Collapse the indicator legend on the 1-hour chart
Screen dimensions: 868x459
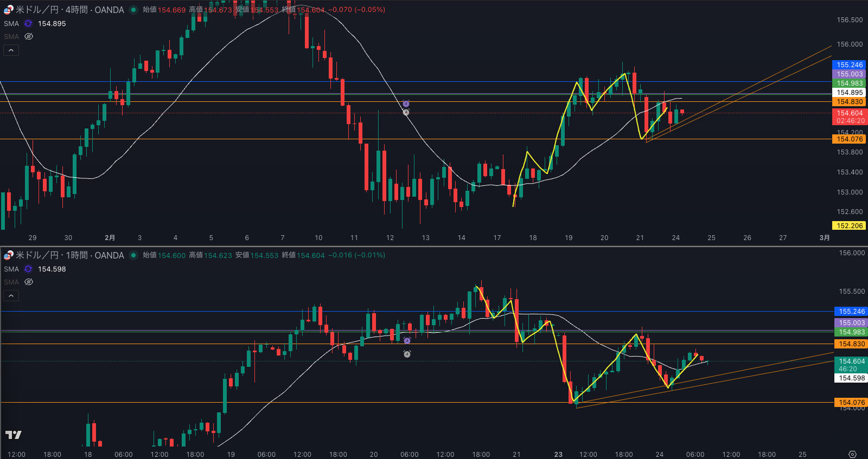click(x=11, y=295)
